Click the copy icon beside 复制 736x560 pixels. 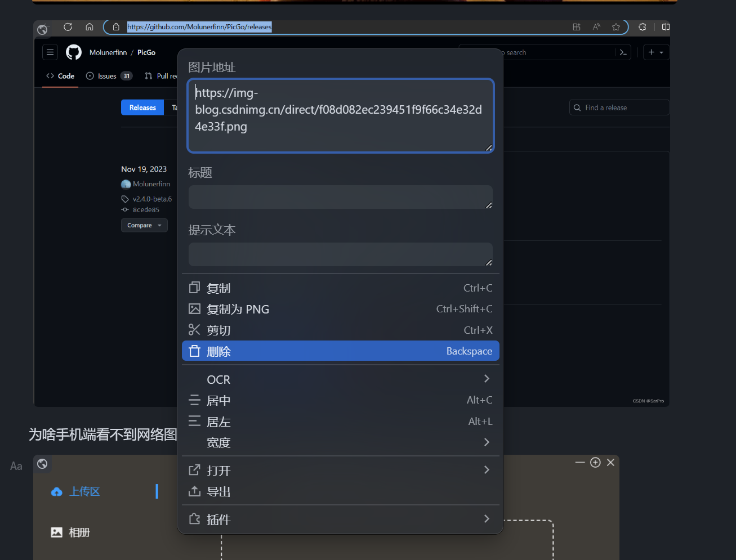(x=194, y=288)
